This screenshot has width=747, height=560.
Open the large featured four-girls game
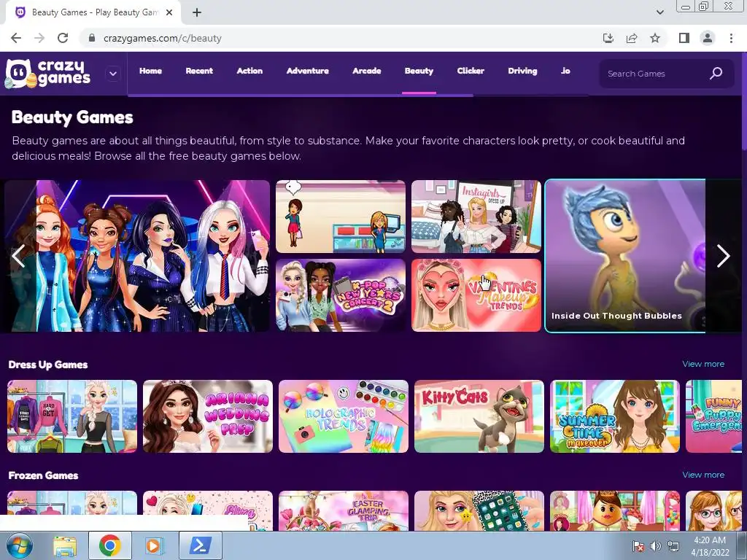(x=137, y=256)
